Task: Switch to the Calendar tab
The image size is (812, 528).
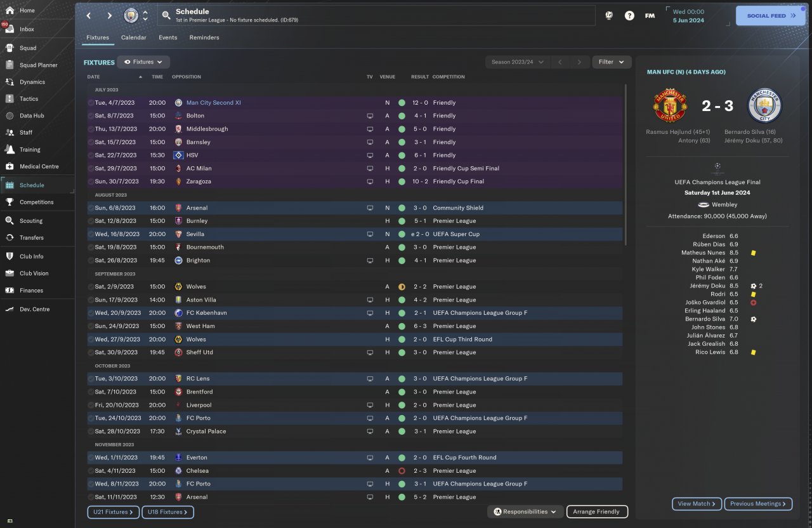Action: pos(133,37)
